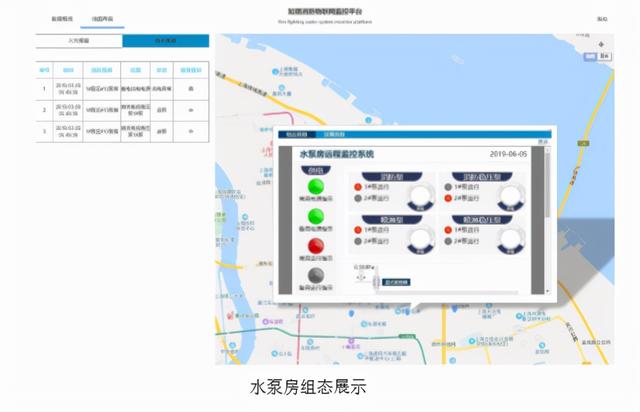Image resolution: width=640 pixels, height=412 pixels.
Task: Click the last column header in alarm table
Action: 191,70
